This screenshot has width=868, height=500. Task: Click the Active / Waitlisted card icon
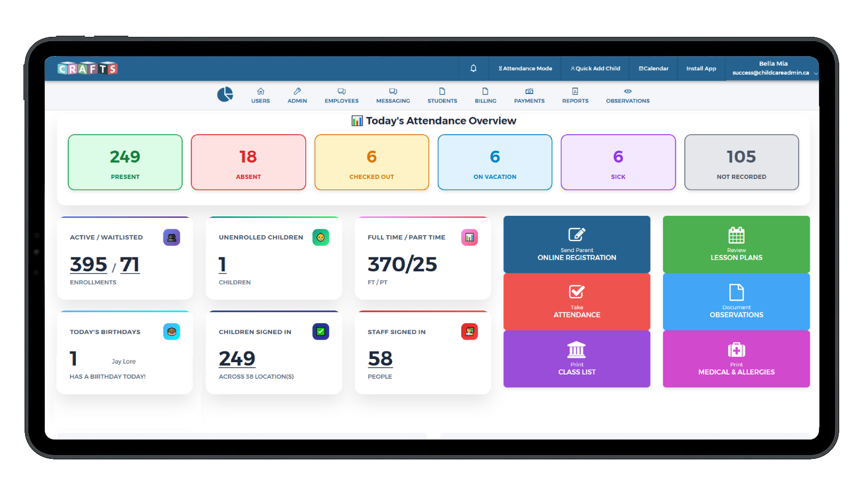(x=171, y=238)
